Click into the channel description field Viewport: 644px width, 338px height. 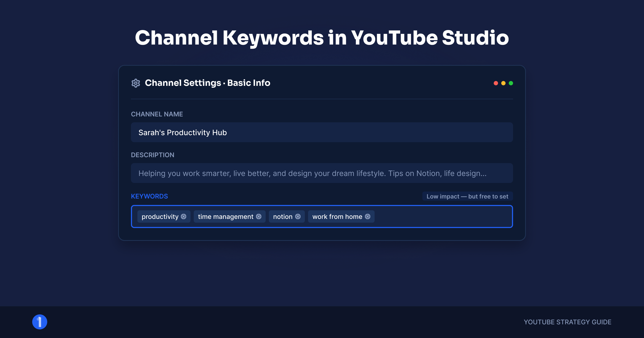[322, 173]
